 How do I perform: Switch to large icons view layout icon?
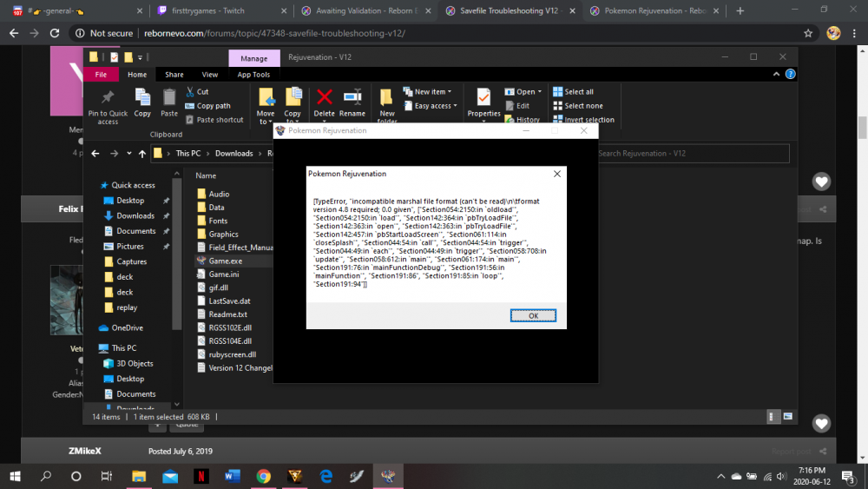[x=788, y=416]
